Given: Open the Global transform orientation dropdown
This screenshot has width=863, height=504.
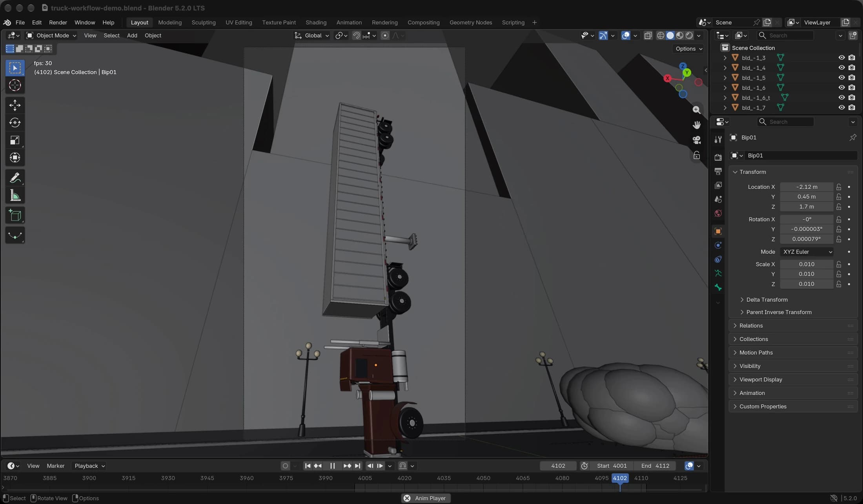Looking at the screenshot, I should pyautogui.click(x=312, y=36).
